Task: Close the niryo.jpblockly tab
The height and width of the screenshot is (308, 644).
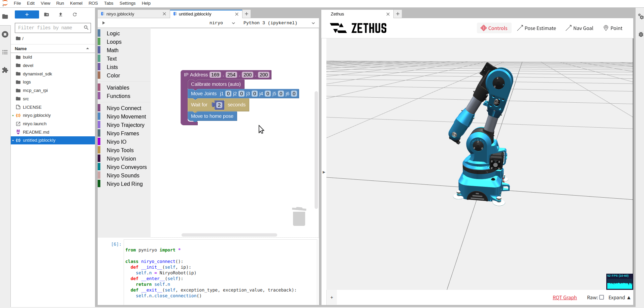Action: coord(164,14)
